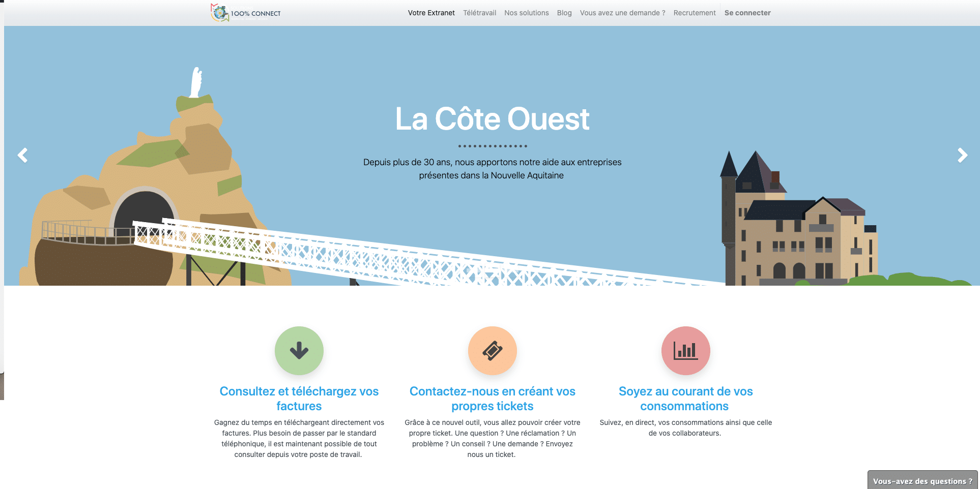Click the 'Depuis plus de 30 ans' slide caption
Image resolution: width=980 pixels, height=489 pixels.
(492, 169)
